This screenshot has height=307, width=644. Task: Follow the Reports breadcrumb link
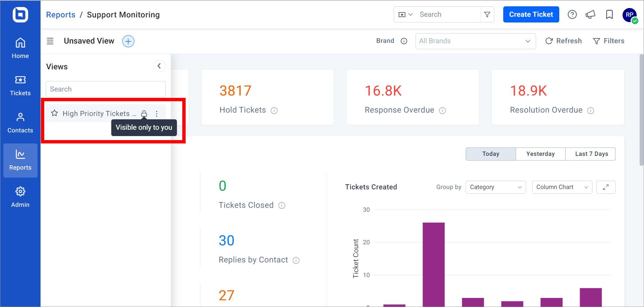point(61,15)
